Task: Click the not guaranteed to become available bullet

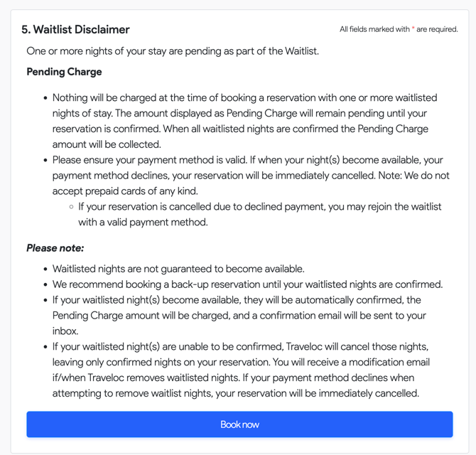Action: point(178,269)
